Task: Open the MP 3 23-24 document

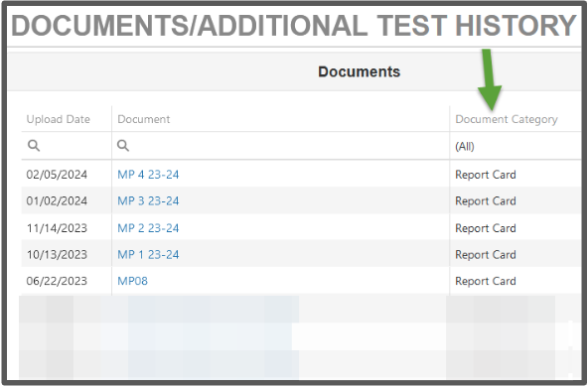Action: (148, 201)
